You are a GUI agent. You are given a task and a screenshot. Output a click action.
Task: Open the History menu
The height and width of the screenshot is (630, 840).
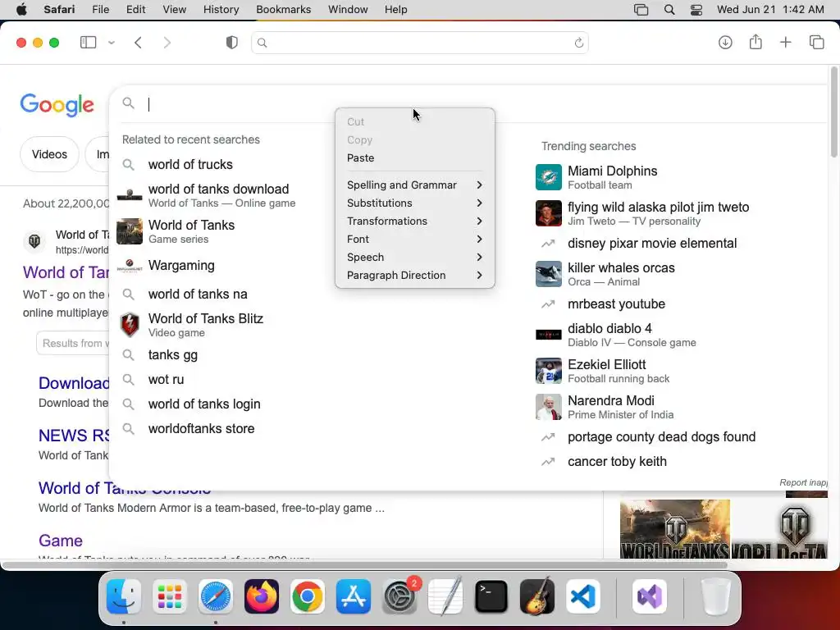coord(221,10)
